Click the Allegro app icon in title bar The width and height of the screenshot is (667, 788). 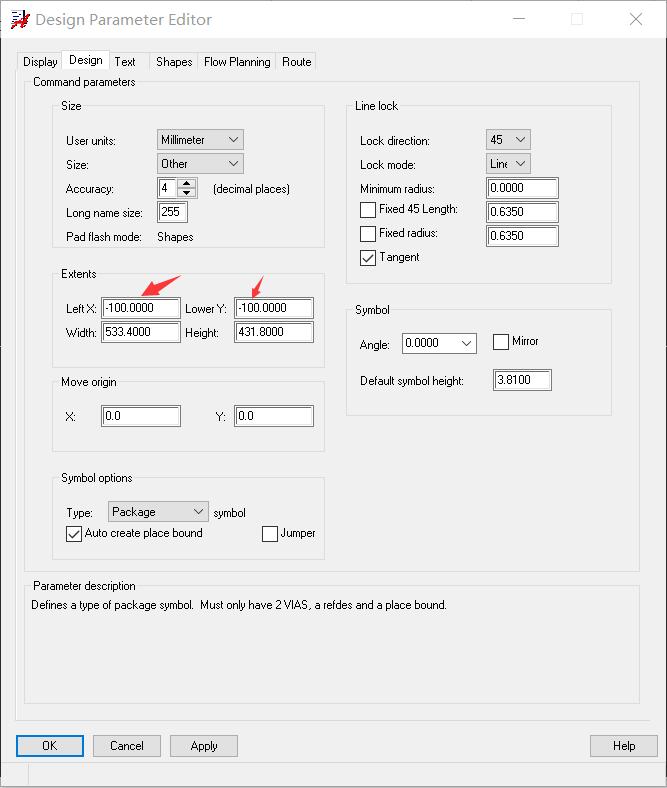[20, 20]
